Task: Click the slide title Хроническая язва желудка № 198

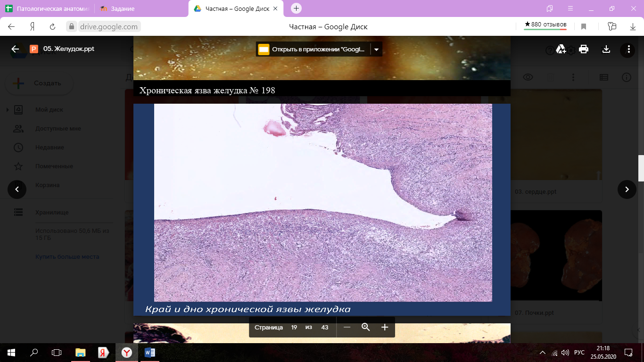Action: 207,90
